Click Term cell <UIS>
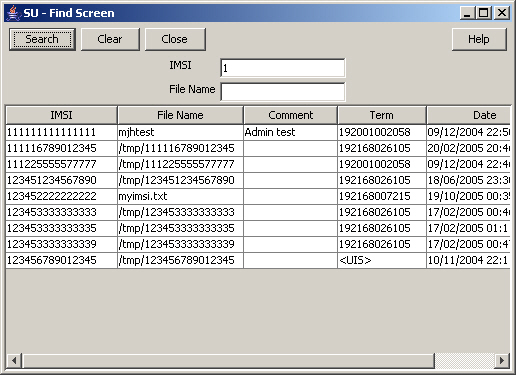The height and width of the screenshot is (375, 516). (x=382, y=260)
